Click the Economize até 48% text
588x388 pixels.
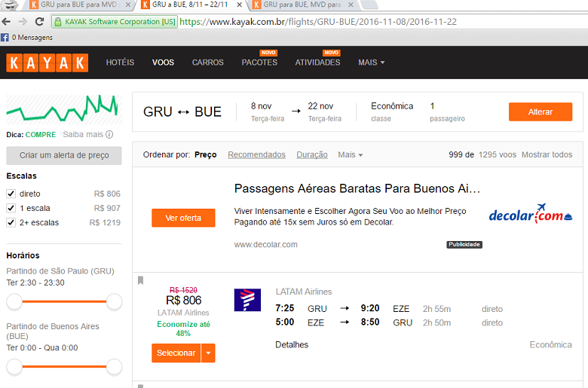pyautogui.click(x=183, y=328)
